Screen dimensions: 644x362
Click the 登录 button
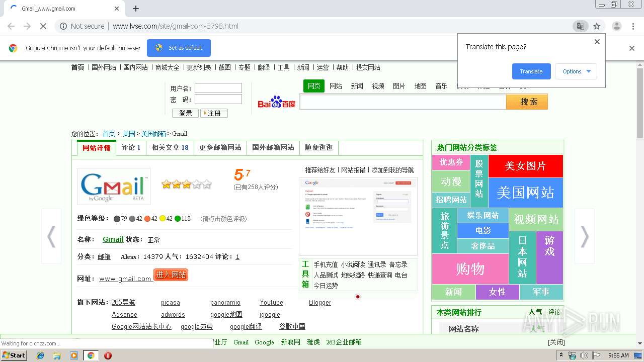point(185,114)
